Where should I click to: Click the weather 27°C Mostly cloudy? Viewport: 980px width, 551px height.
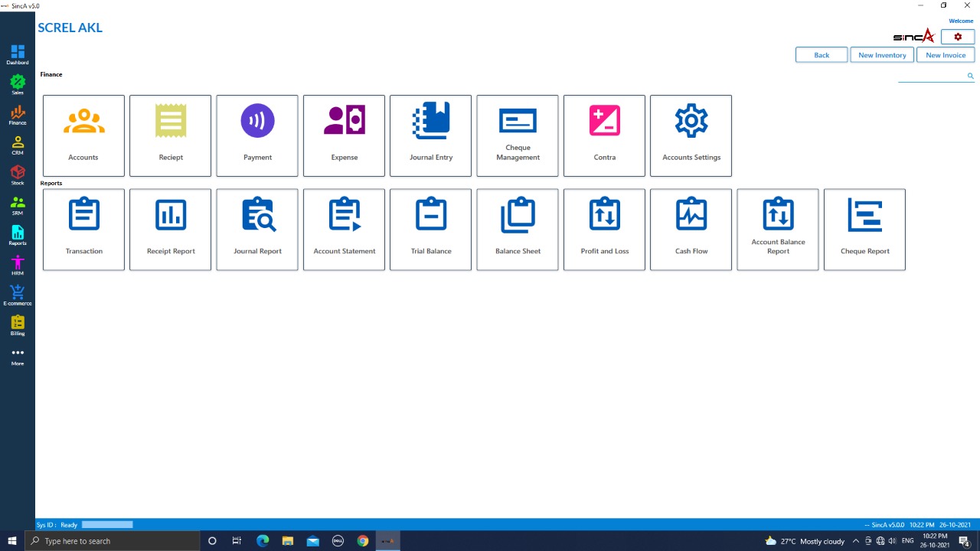point(805,541)
